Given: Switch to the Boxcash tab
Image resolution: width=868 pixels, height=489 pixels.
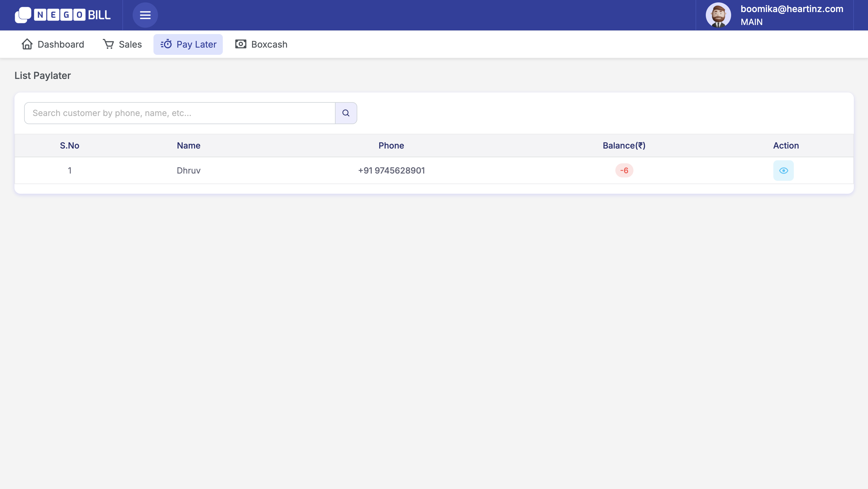Looking at the screenshot, I should click(261, 45).
